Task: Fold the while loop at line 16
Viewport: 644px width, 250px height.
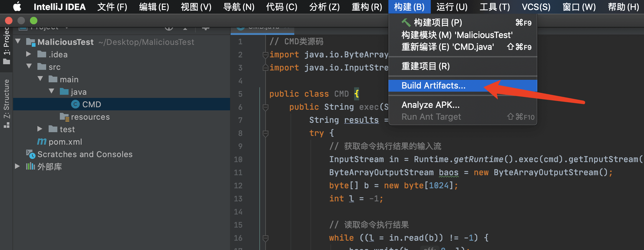Action: pyautogui.click(x=265, y=238)
